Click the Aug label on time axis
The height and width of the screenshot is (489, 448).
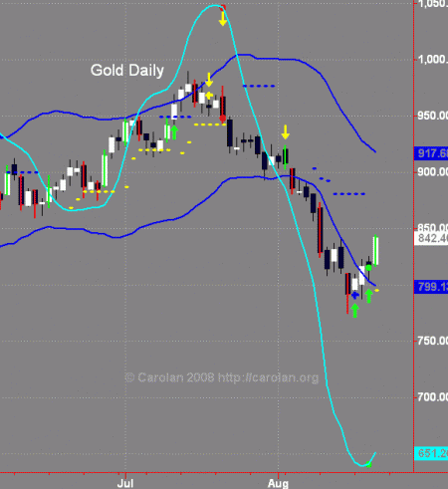pos(278,483)
